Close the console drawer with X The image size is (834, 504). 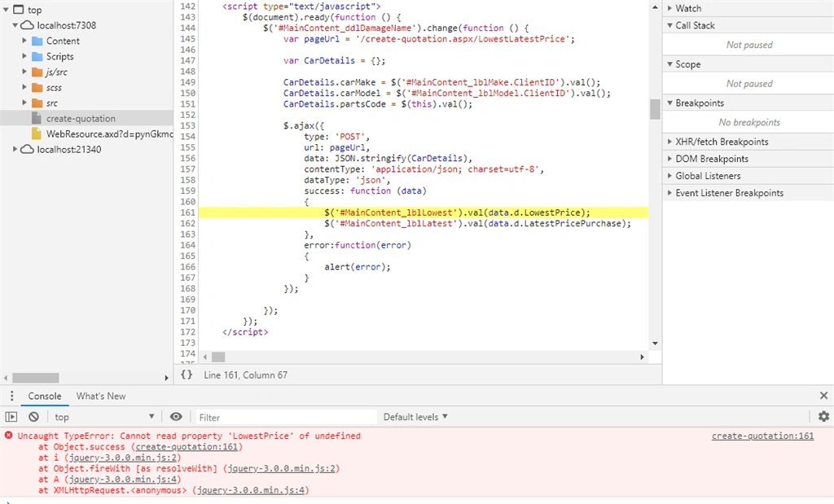coord(823,396)
